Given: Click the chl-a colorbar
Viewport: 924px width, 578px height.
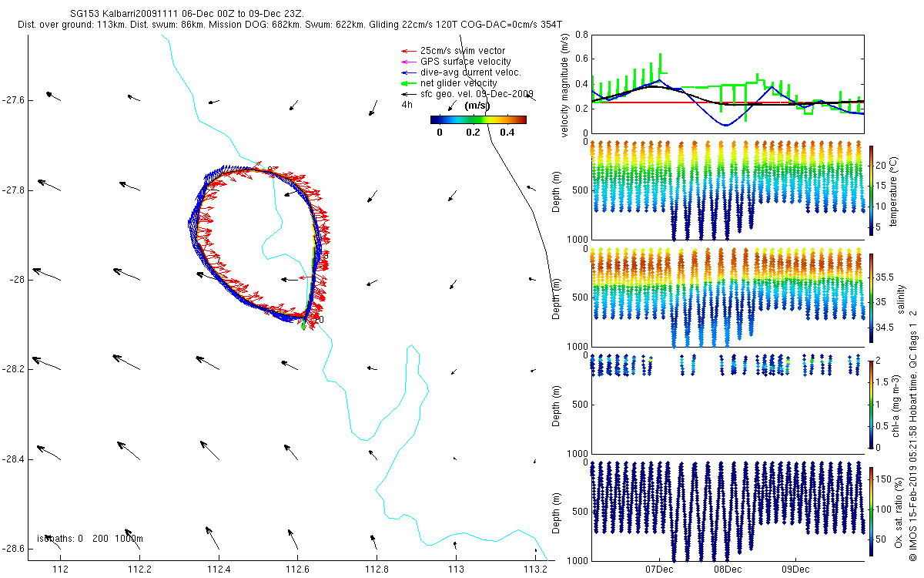Looking at the screenshot, I should click(872, 403).
